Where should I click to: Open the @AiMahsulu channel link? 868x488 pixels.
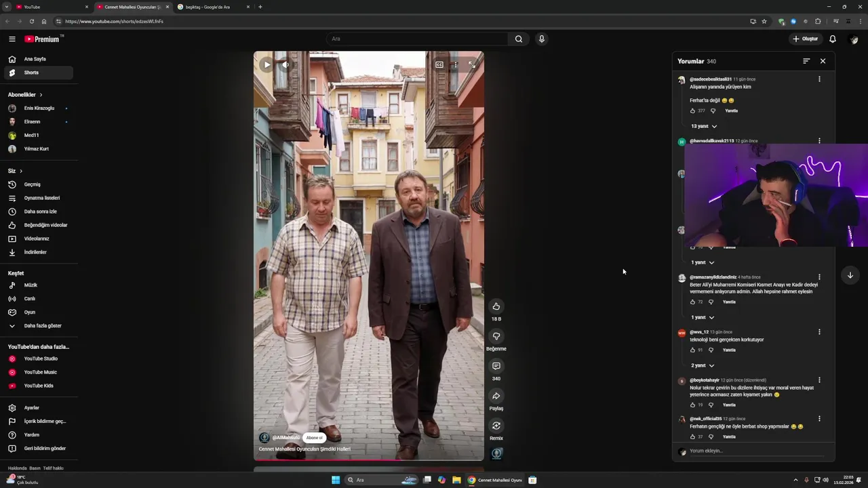click(x=286, y=438)
